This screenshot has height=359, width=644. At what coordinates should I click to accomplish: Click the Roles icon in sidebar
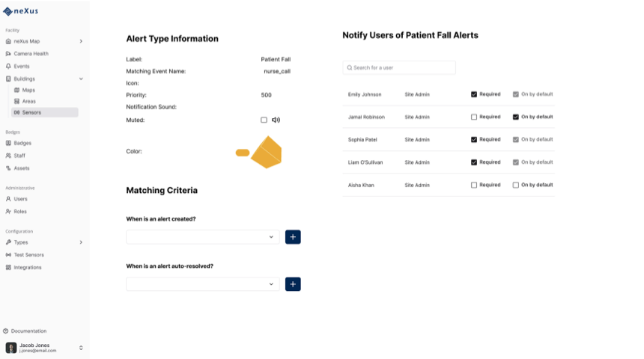[x=8, y=212]
